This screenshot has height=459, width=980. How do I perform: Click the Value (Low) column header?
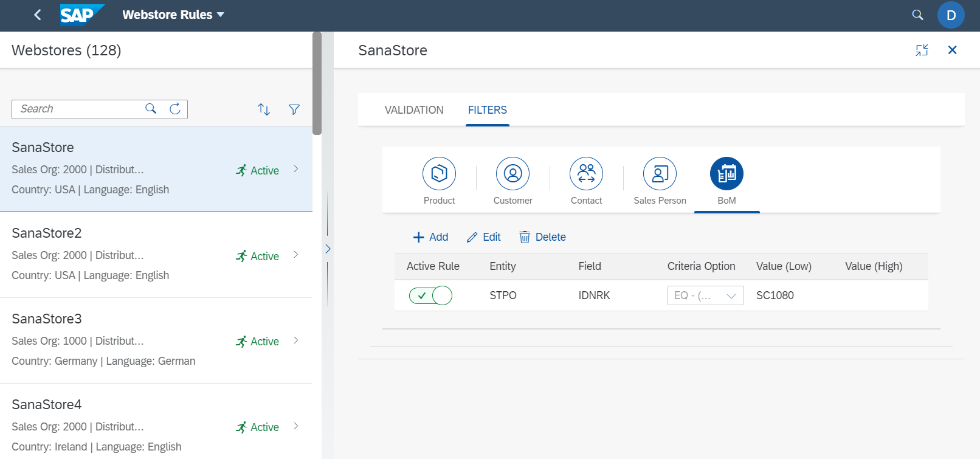click(784, 266)
